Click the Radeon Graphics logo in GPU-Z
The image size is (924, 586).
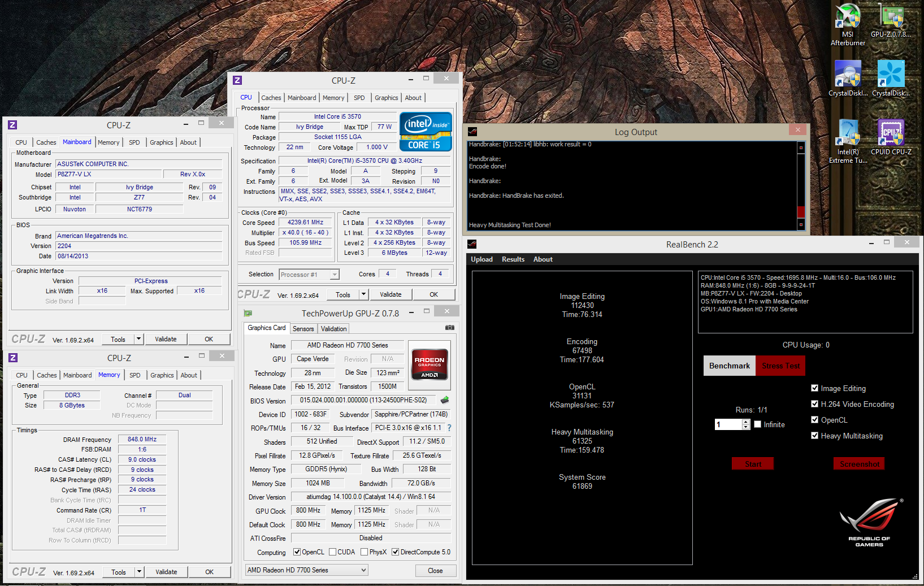point(430,364)
